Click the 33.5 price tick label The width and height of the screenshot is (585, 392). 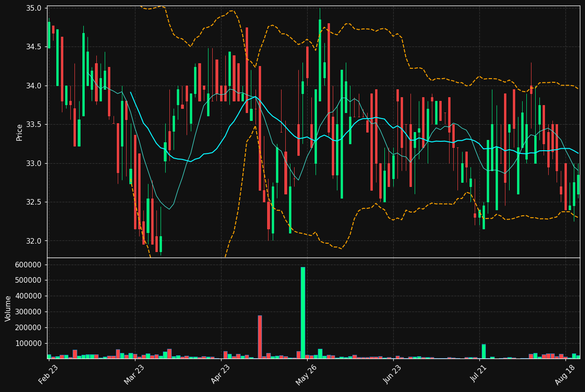click(x=35, y=125)
